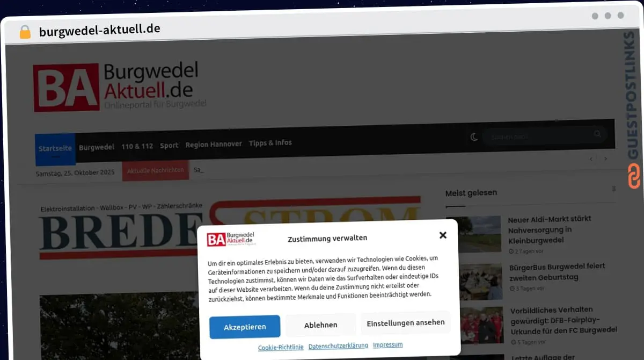Open the Startseite menu item
Viewport: 644px width, 360px height.
pyautogui.click(x=55, y=149)
